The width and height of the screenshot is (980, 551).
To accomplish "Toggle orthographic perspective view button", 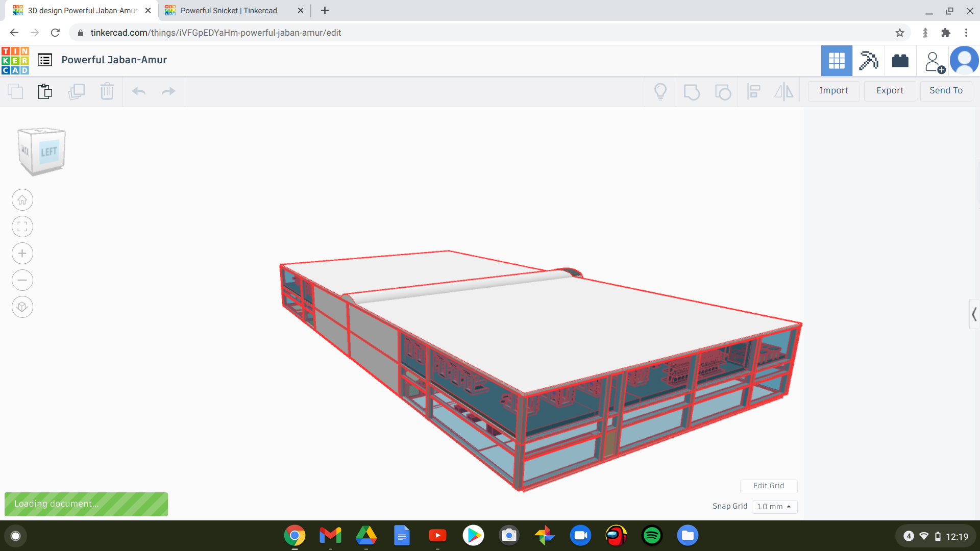I will pos(22,307).
